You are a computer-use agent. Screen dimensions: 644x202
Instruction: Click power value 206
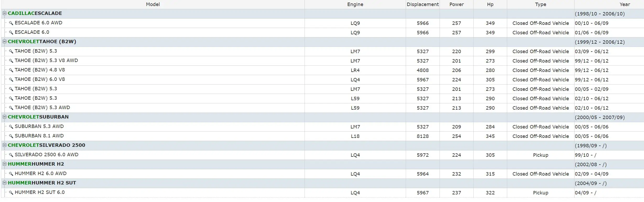457,70
